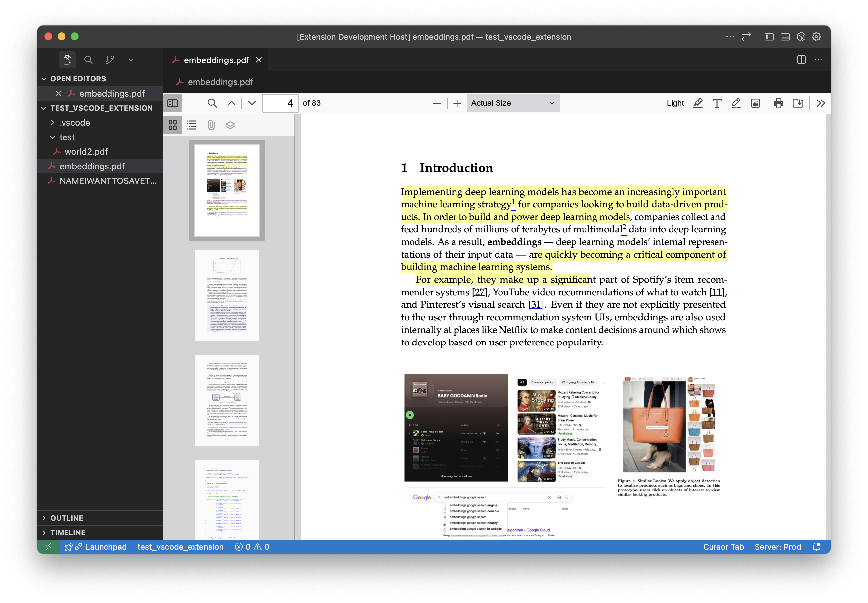Select the embeddings.pdf editor tab
The width and height of the screenshot is (868, 603).
point(216,60)
